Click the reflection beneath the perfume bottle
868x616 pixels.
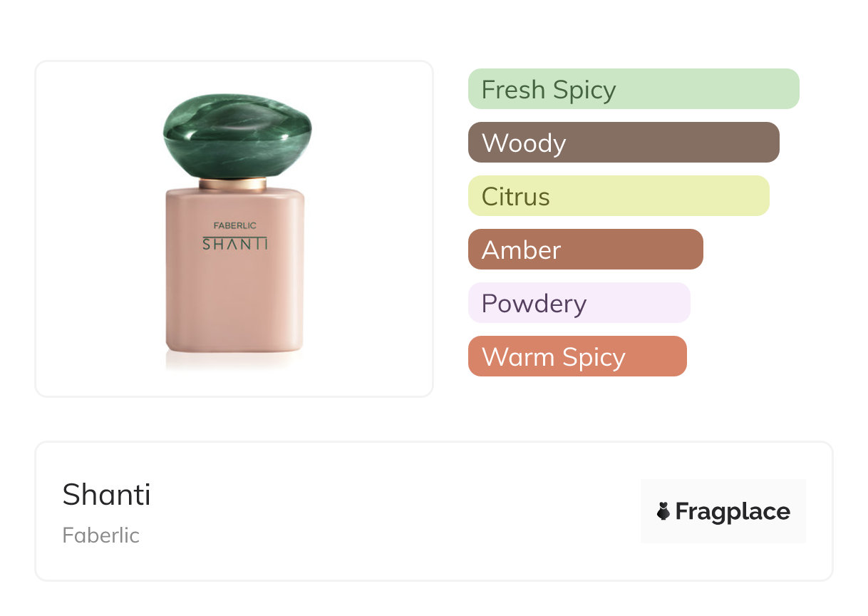(234, 361)
